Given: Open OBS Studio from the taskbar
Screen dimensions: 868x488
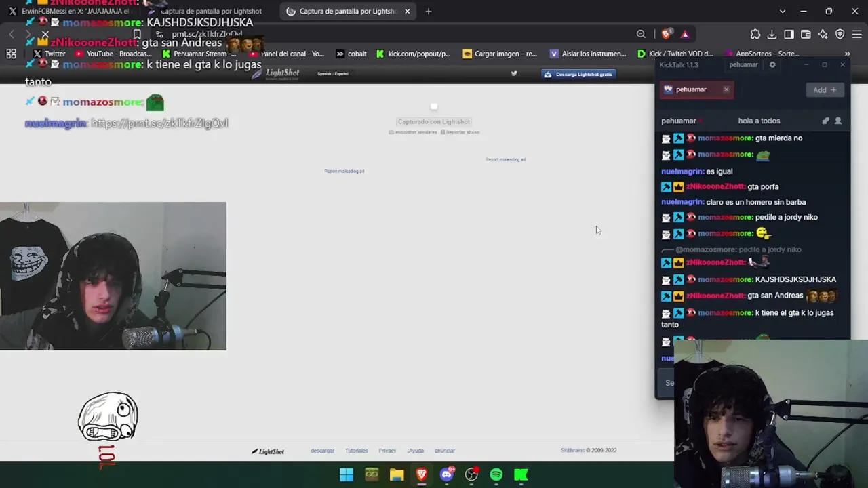Looking at the screenshot, I should click(x=471, y=474).
